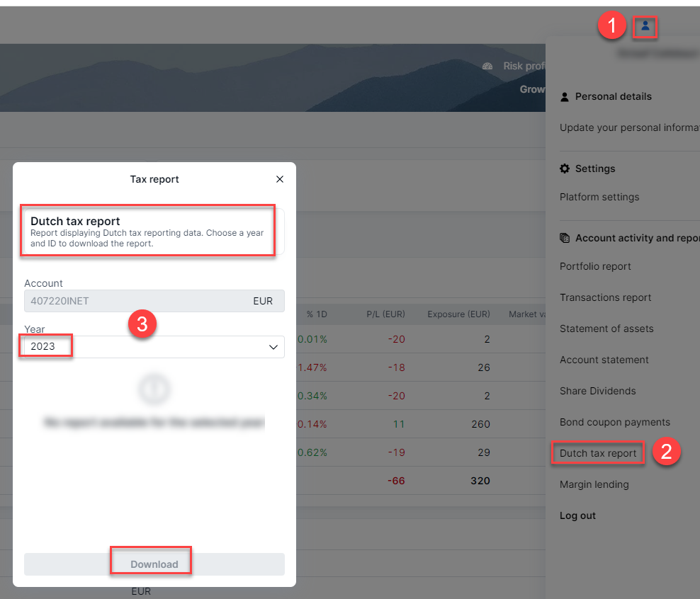Click the Download button
Image resolution: width=700 pixels, height=599 pixels.
coord(154,564)
